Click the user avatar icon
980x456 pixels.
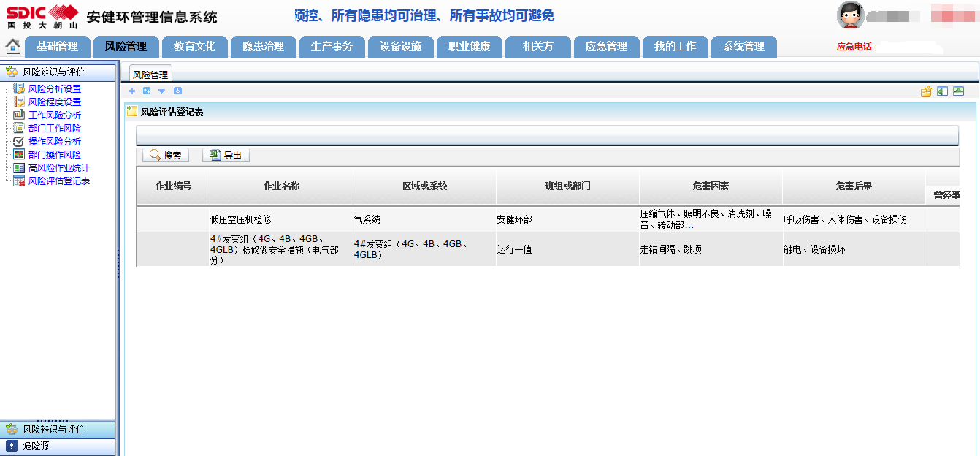(850, 15)
